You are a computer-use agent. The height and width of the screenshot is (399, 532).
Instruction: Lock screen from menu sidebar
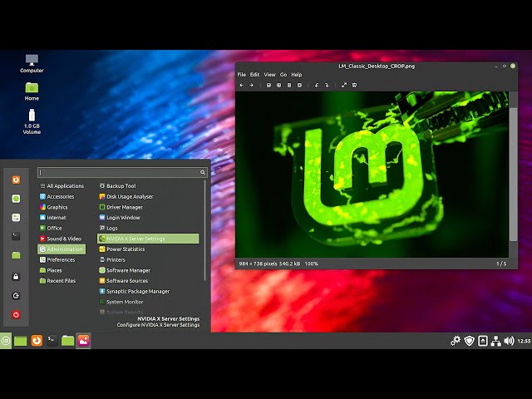pyautogui.click(x=16, y=277)
